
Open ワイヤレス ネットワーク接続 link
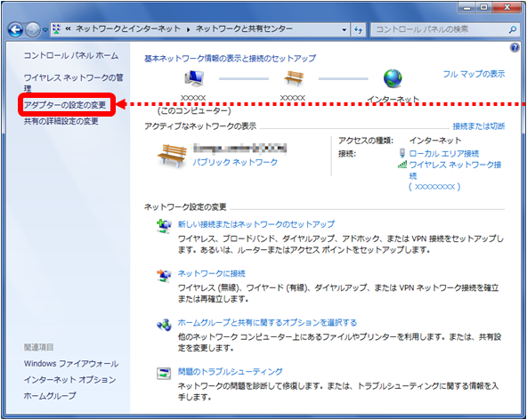coord(455,170)
